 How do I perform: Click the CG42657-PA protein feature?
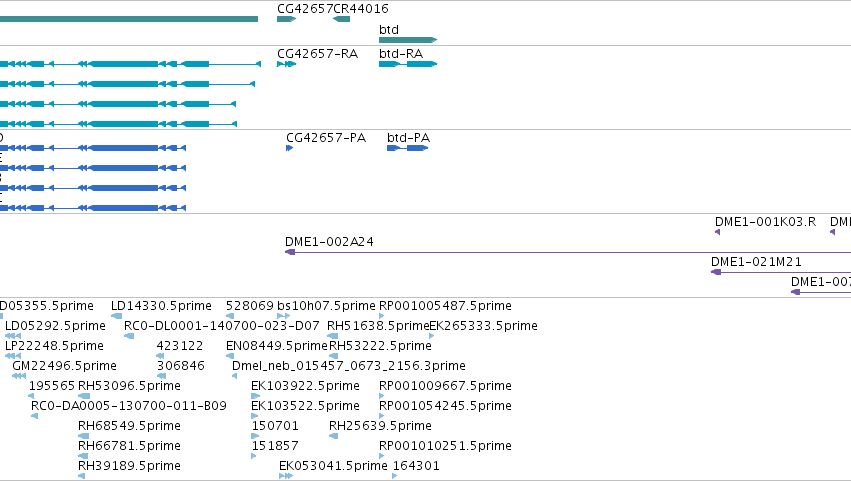(289, 148)
